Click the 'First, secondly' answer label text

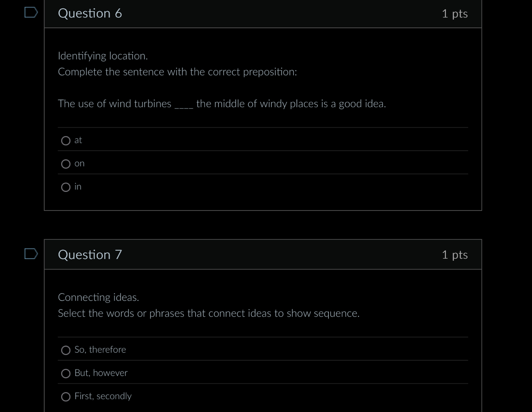(103, 396)
